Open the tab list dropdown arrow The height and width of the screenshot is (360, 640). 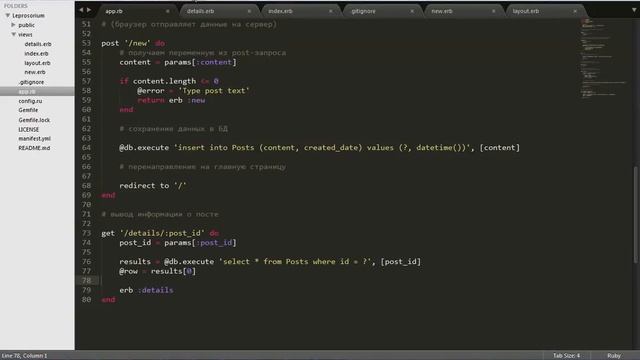634,10
